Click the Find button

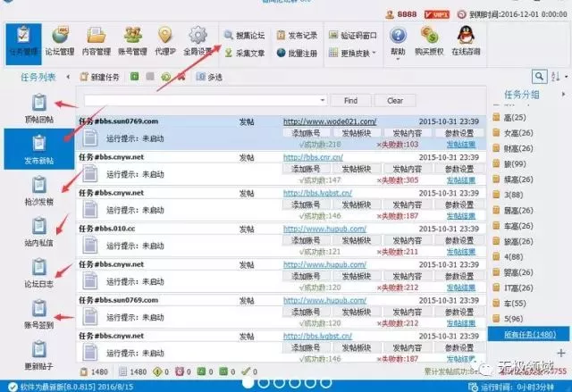click(x=350, y=101)
